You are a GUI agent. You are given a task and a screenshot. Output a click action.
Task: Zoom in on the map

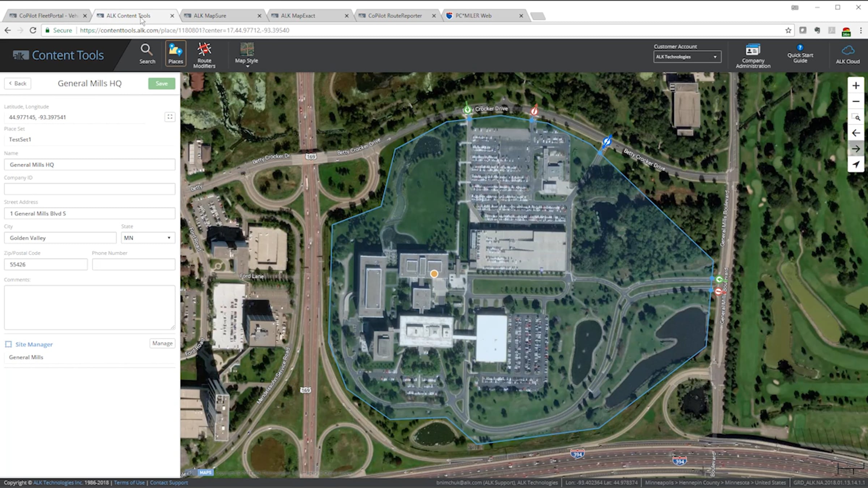(856, 86)
